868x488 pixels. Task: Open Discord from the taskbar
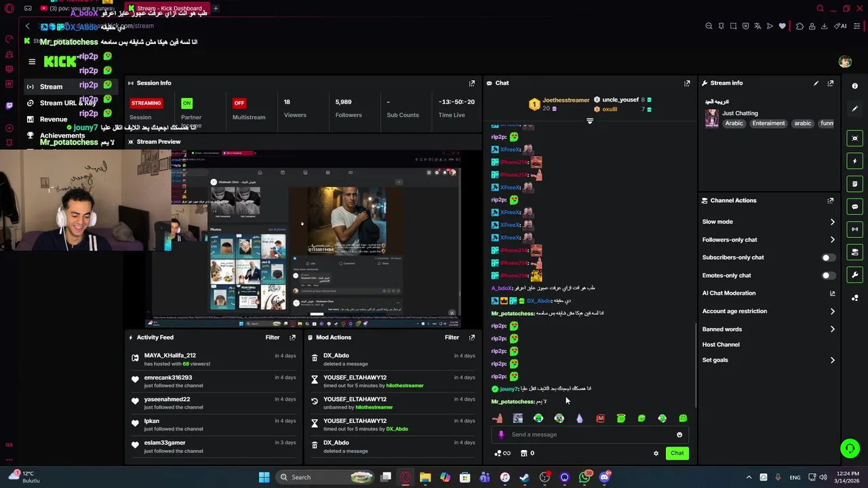click(605, 478)
